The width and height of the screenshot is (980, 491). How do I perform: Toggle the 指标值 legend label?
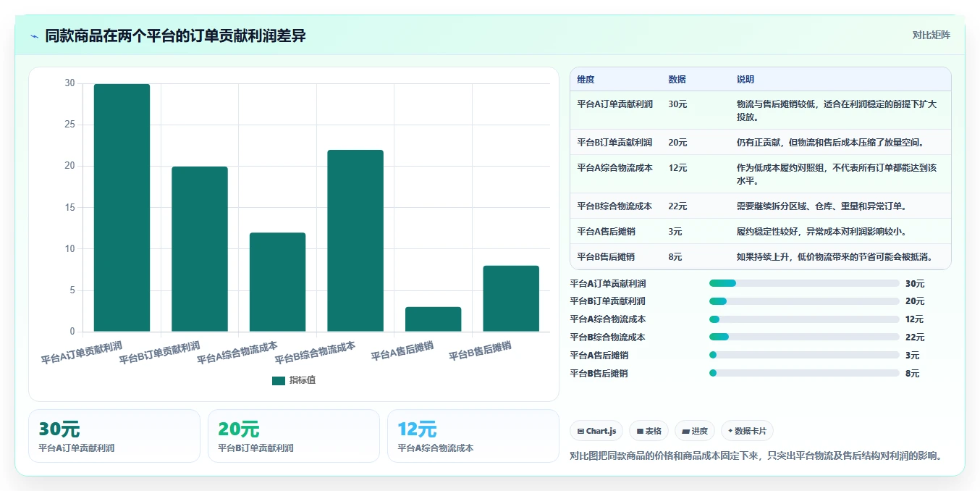point(303,380)
